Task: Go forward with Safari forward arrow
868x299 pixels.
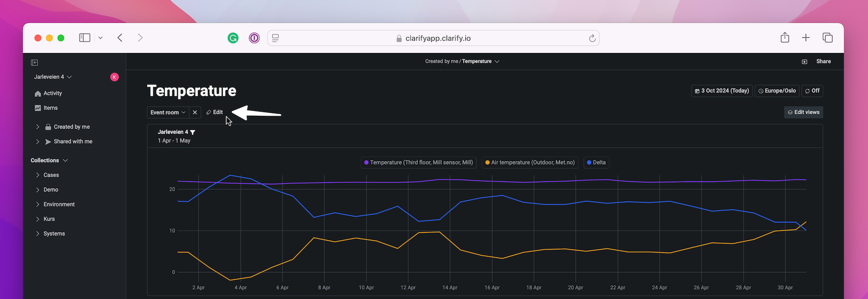Action: [x=140, y=38]
